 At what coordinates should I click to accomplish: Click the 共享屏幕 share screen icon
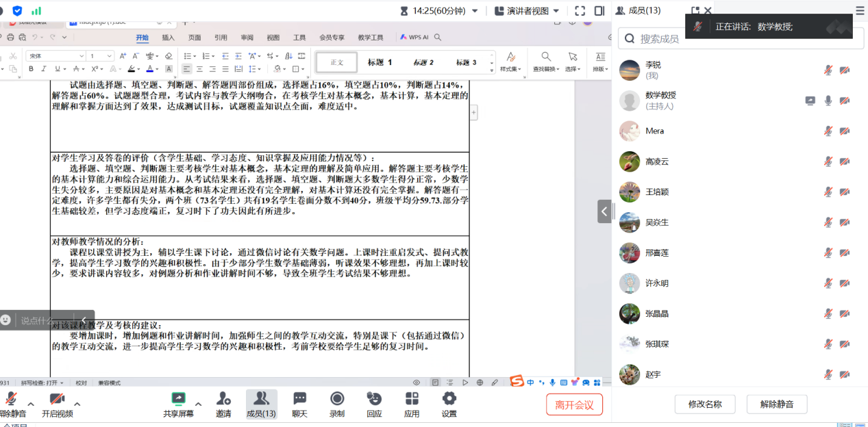click(x=178, y=399)
